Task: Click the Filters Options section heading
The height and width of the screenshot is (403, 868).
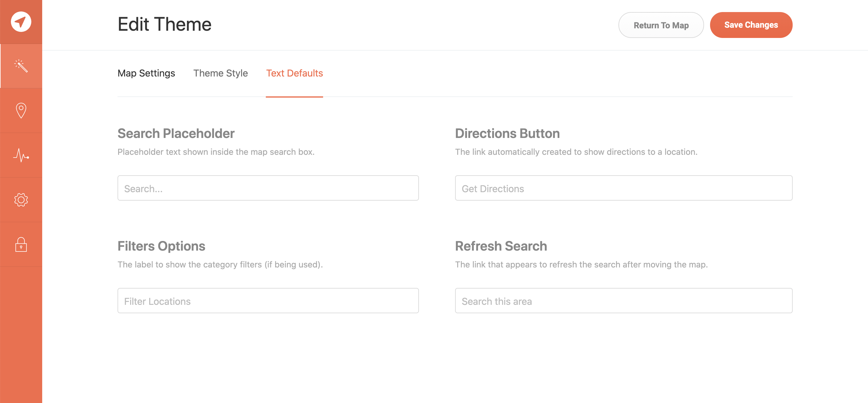Action: (161, 246)
